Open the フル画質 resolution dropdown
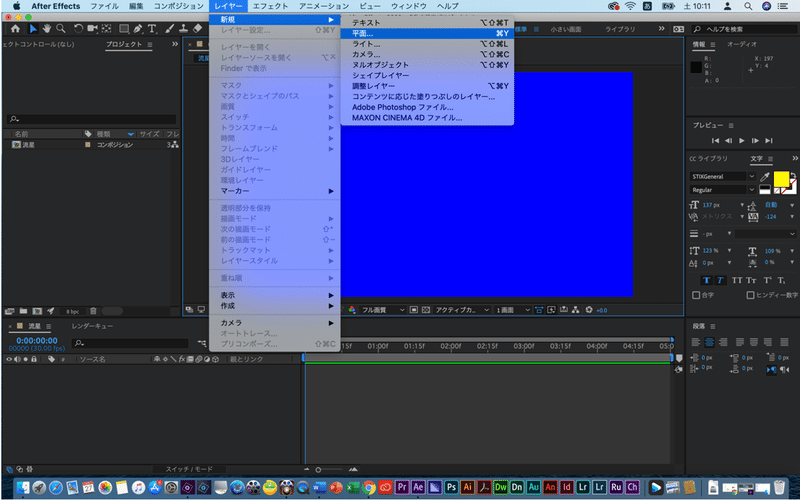The height and width of the screenshot is (500, 800). click(x=383, y=310)
